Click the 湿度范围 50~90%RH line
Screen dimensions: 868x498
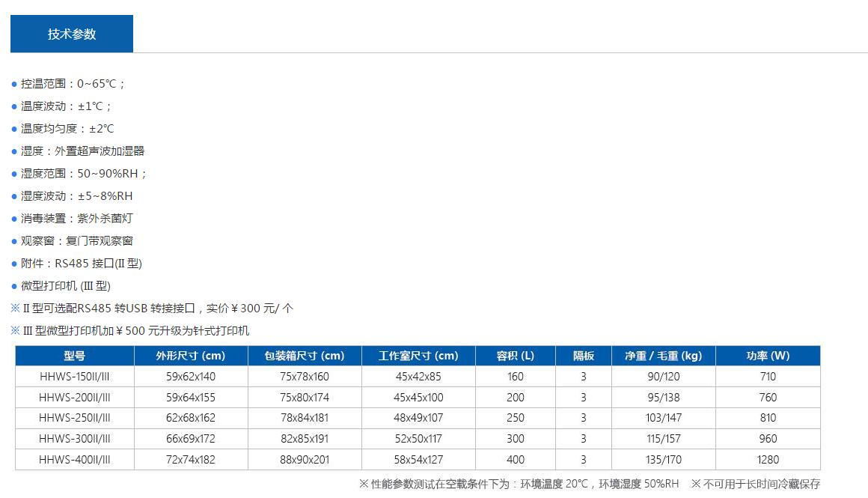click(84, 174)
